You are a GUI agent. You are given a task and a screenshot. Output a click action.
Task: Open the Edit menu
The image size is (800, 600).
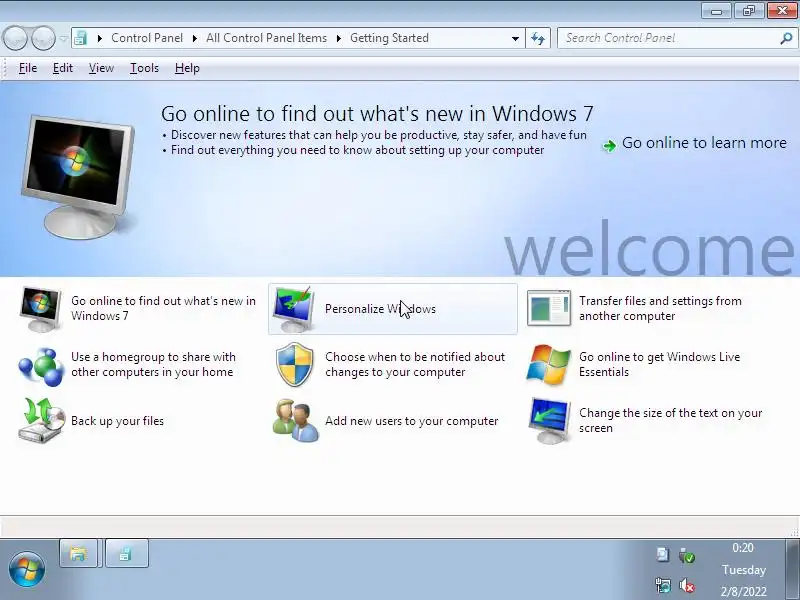point(63,68)
